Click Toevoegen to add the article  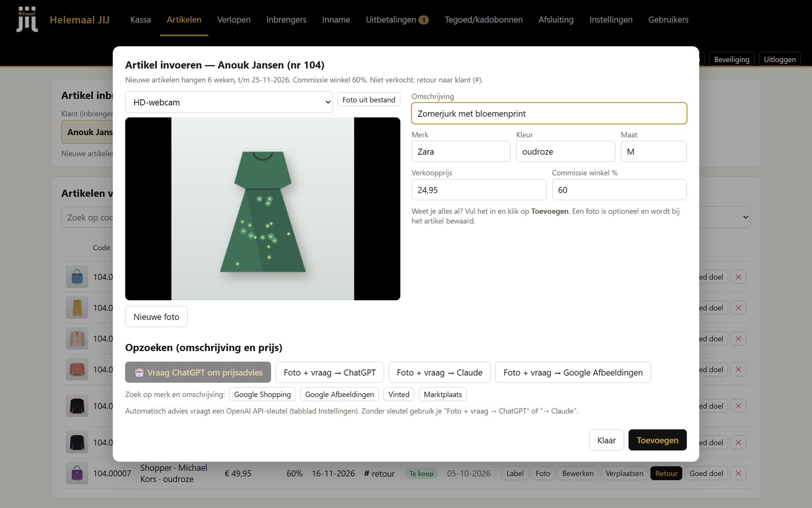tap(657, 440)
